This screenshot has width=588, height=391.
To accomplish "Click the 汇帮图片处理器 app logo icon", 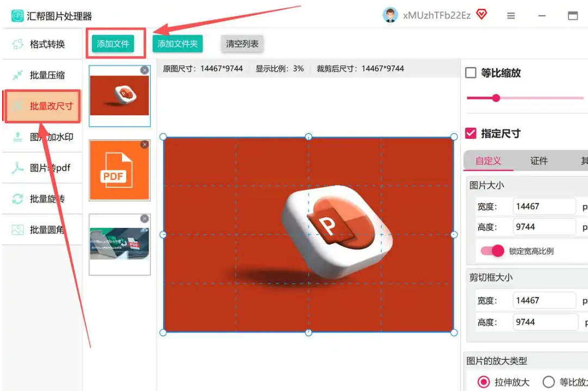I will pos(17,16).
